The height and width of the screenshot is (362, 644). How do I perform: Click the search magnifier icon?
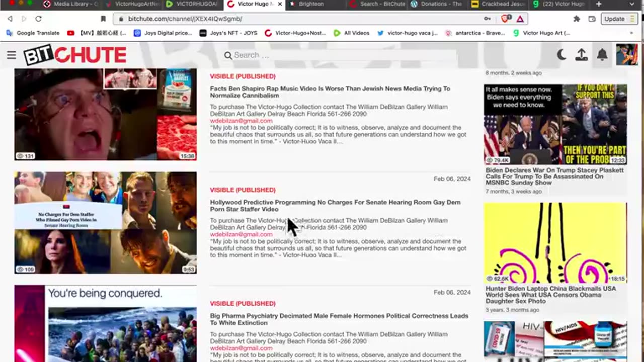228,55
